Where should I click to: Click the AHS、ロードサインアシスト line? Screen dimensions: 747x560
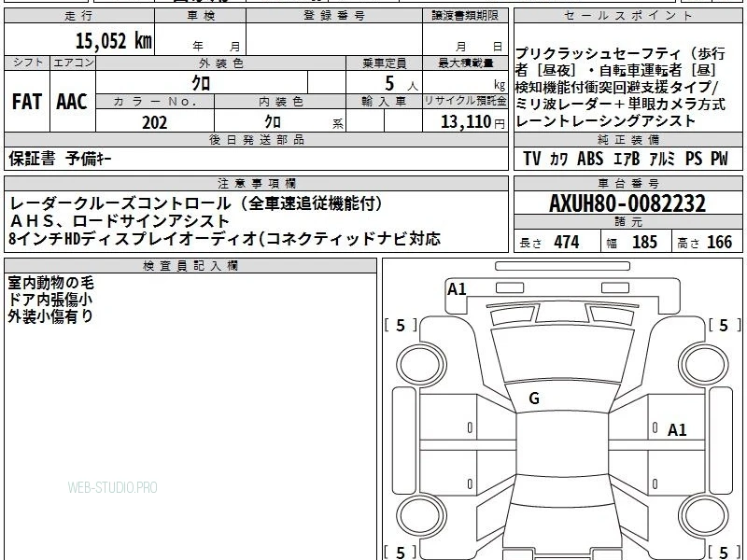click(120, 221)
